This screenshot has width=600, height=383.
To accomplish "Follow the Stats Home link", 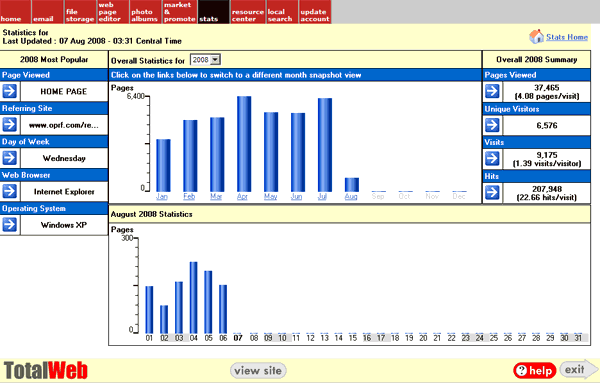I will 567,37.
